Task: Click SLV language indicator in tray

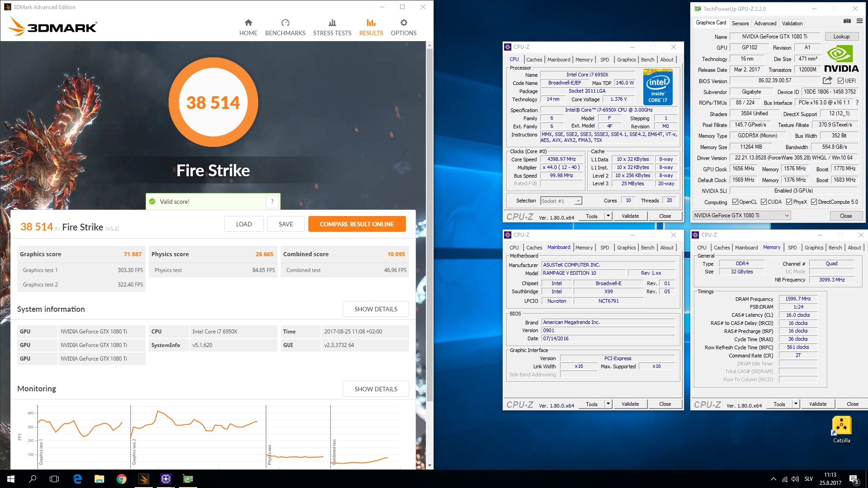Action: (x=809, y=479)
